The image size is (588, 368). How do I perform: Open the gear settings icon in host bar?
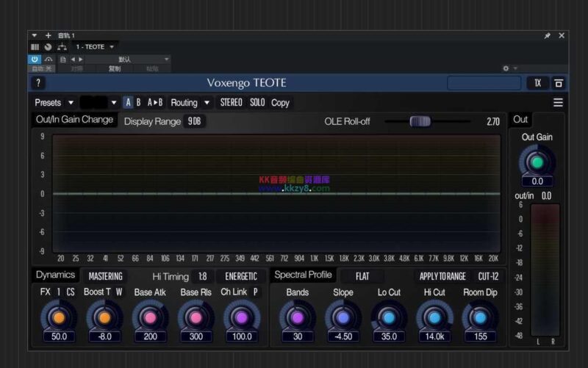coord(506,68)
